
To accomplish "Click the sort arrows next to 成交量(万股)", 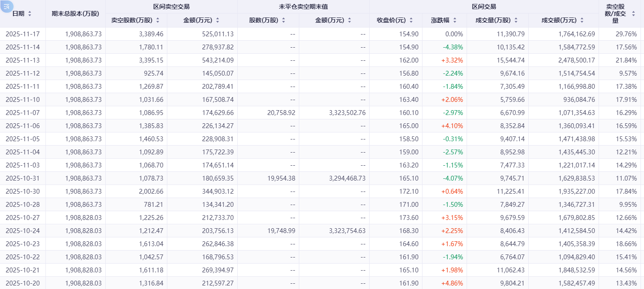I will click(516, 21).
